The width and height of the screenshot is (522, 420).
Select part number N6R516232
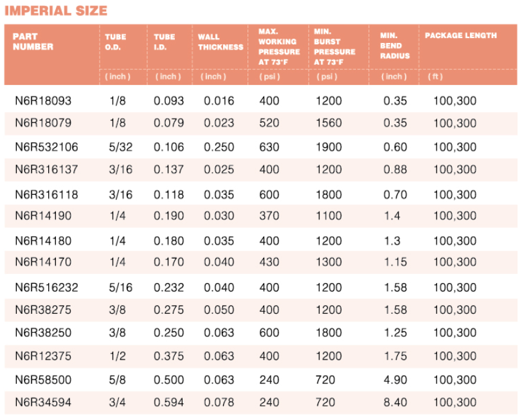tap(46, 288)
